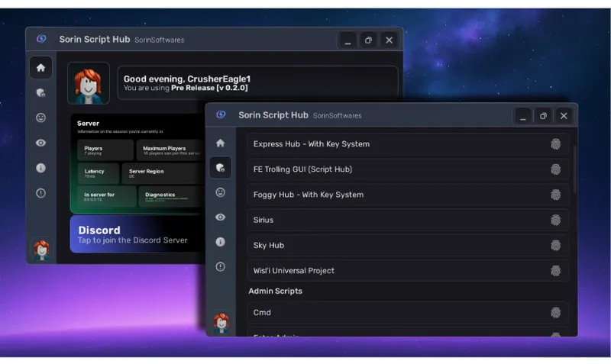The width and height of the screenshot is (611, 364).
Task: Open Home tab in back window sidebar
Action: pyautogui.click(x=40, y=68)
